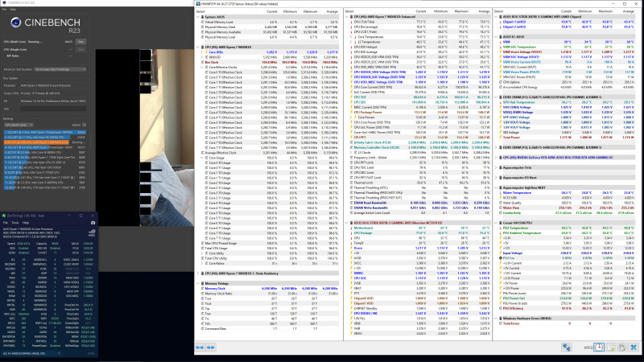Open the ZenTimings Help menu
This screenshot has height=362, width=644.
pyautogui.click(x=26, y=223)
